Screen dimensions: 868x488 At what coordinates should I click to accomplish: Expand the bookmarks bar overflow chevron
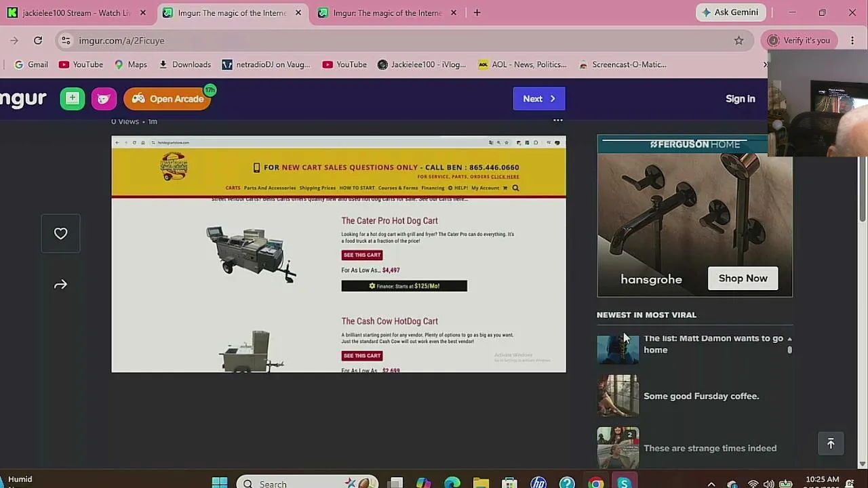pyautogui.click(x=765, y=64)
